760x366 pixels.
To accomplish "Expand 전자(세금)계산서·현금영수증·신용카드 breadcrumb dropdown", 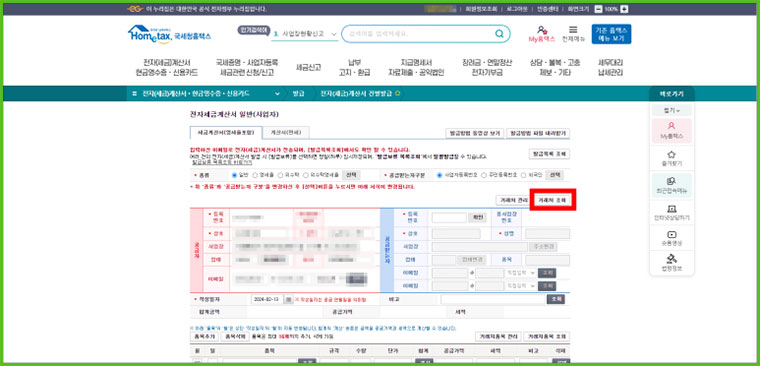I will point(277,94).
